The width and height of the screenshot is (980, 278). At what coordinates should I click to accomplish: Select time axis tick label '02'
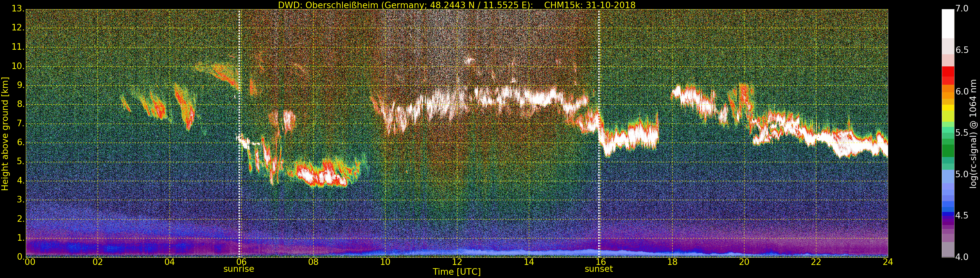pyautogui.click(x=98, y=262)
